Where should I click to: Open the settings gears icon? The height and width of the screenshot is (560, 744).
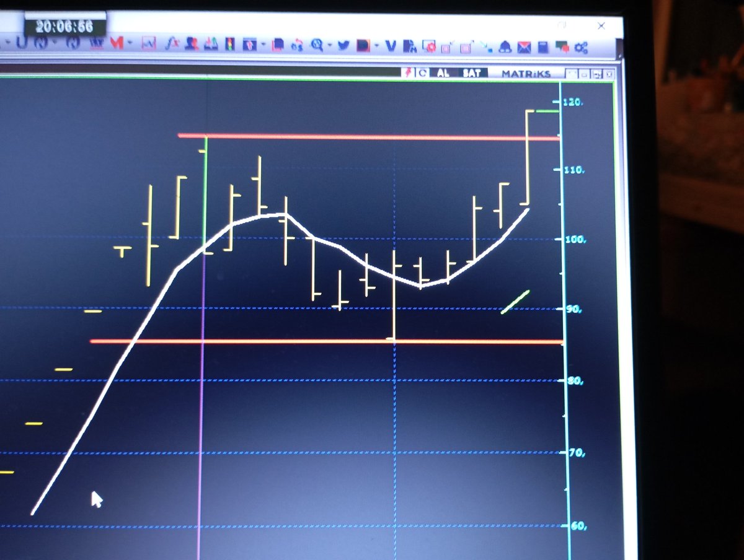click(x=581, y=48)
